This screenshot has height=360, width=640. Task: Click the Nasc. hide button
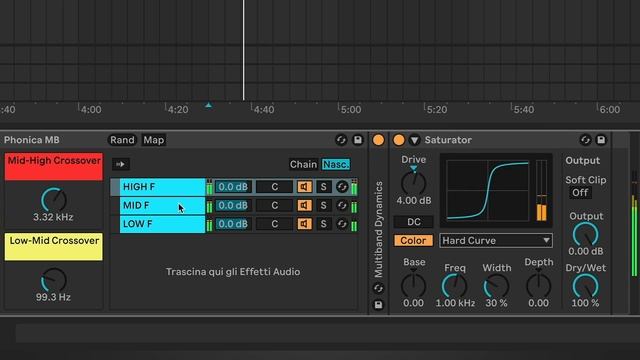pyautogui.click(x=336, y=164)
